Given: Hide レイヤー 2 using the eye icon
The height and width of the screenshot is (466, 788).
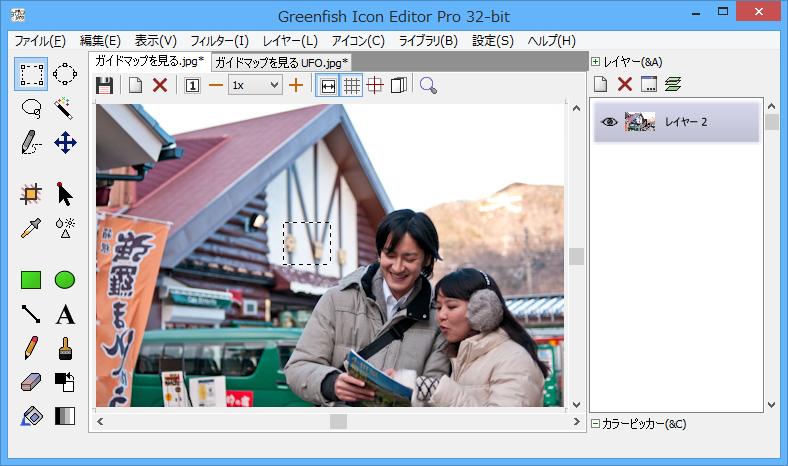Looking at the screenshot, I should pyautogui.click(x=608, y=122).
